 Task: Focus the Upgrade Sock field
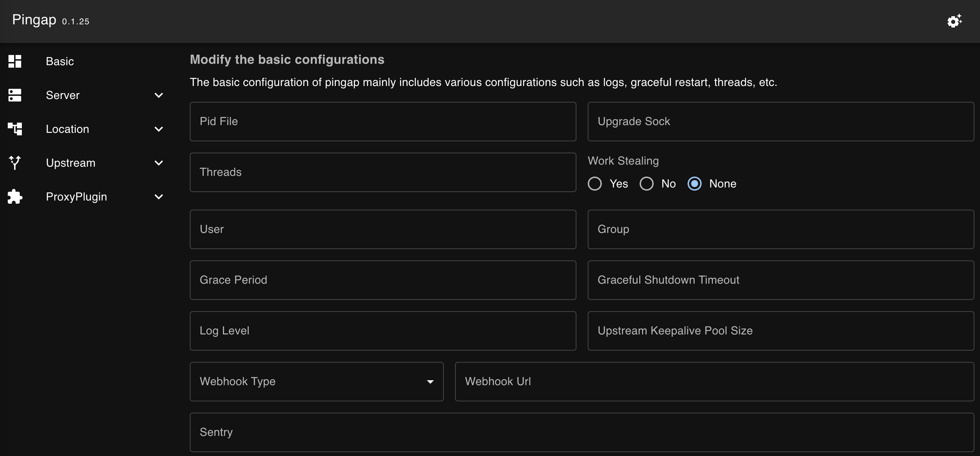(781, 122)
